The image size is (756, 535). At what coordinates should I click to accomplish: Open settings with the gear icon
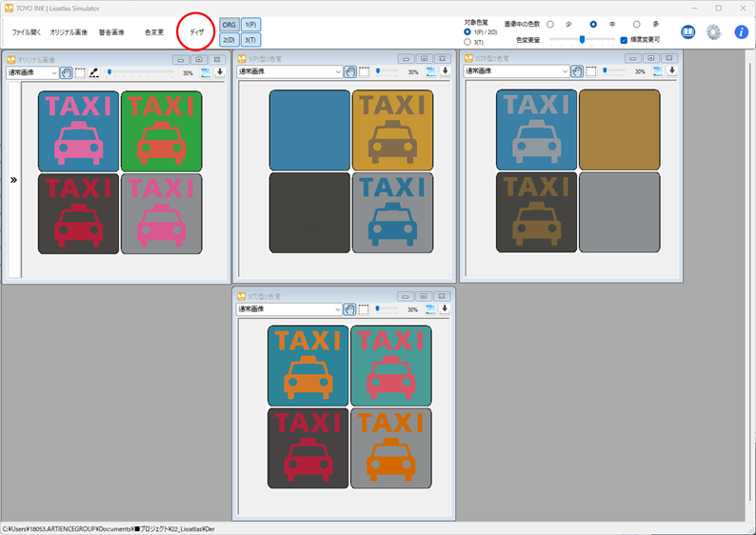click(713, 32)
